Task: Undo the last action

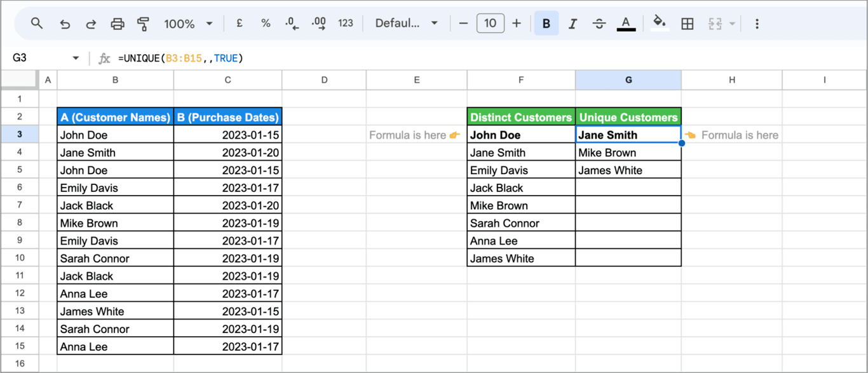Action: [x=65, y=24]
